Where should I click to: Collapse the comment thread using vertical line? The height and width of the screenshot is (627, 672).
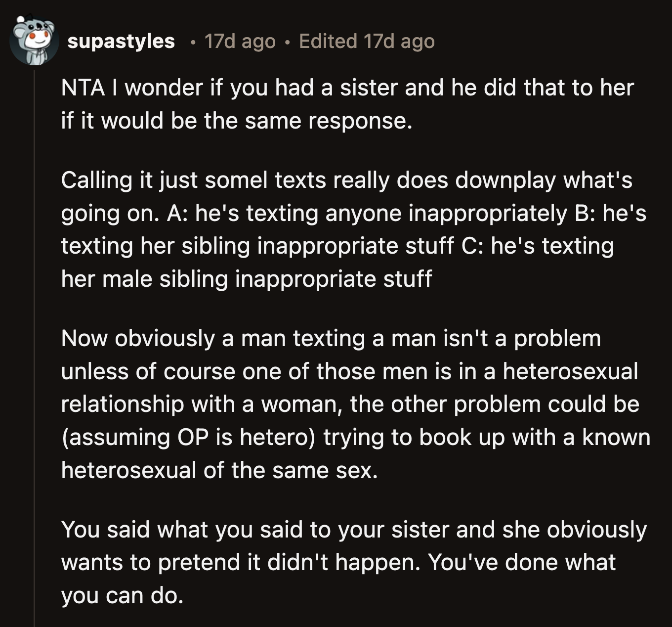tap(34, 346)
